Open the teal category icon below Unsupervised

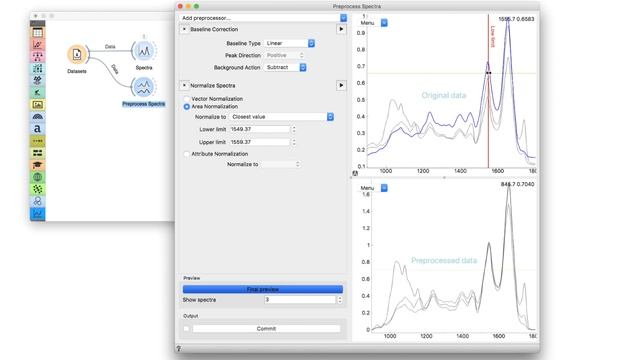tap(38, 92)
